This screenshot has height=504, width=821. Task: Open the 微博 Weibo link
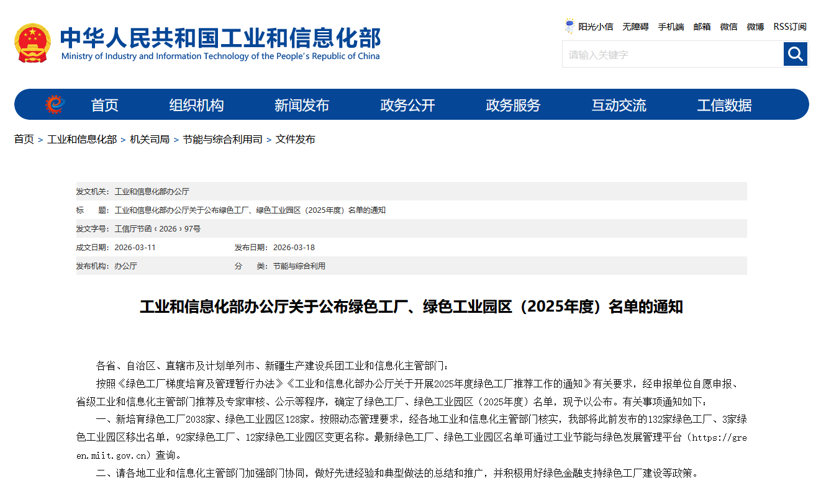755,26
